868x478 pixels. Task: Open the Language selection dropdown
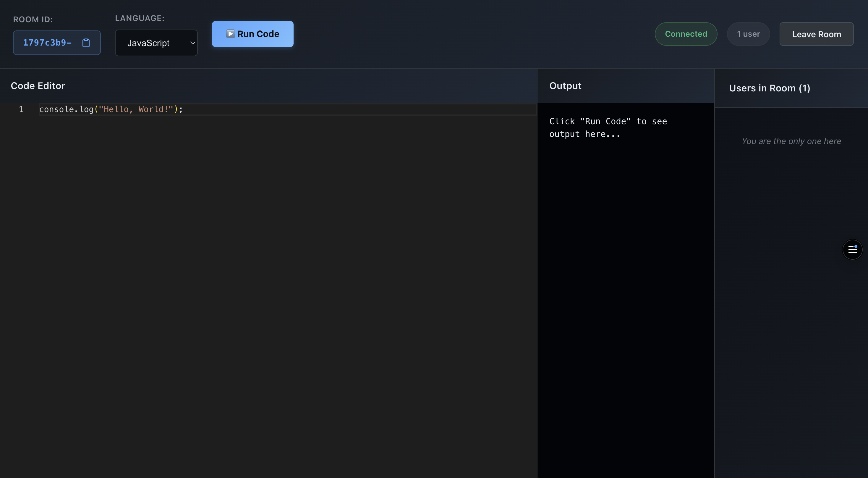point(156,43)
